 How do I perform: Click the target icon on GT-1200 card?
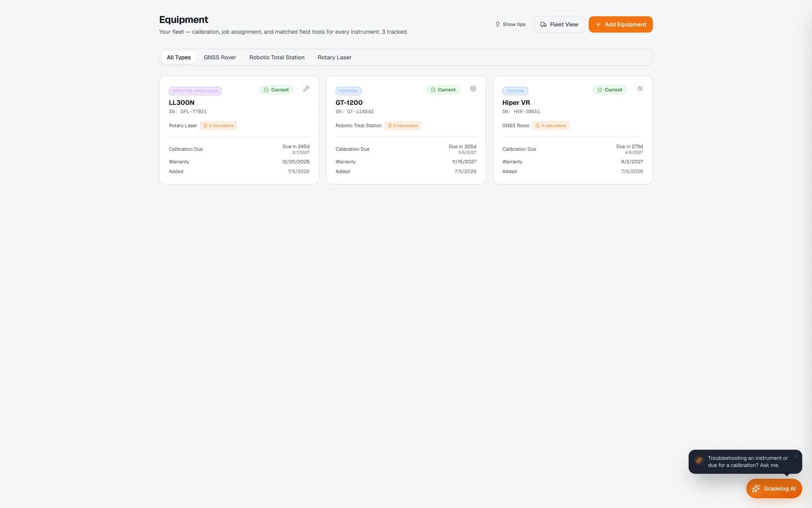(473, 89)
